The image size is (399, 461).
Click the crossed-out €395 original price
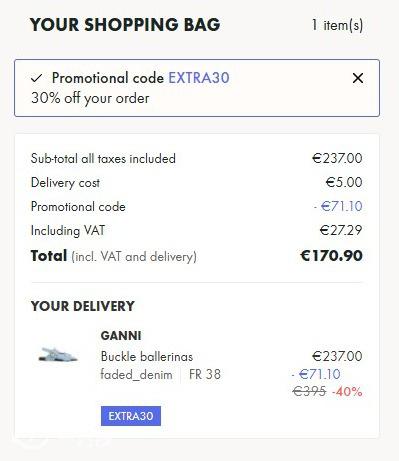(309, 391)
